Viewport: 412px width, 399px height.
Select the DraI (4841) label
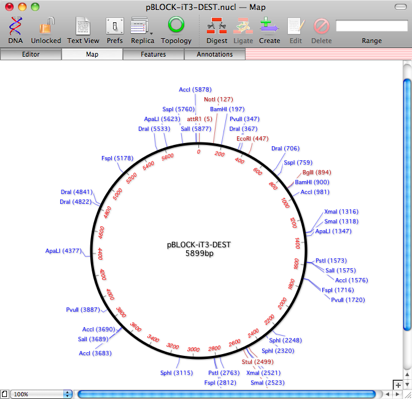pos(76,192)
